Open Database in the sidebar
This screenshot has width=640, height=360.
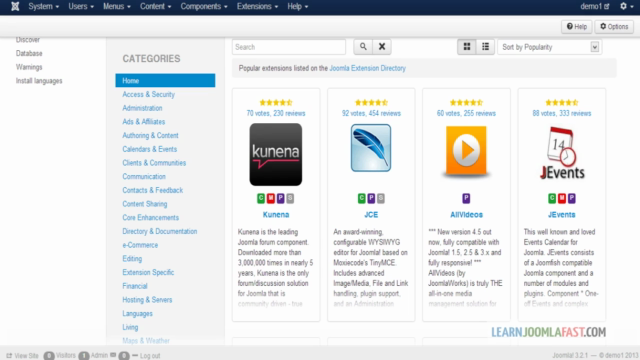click(29, 53)
